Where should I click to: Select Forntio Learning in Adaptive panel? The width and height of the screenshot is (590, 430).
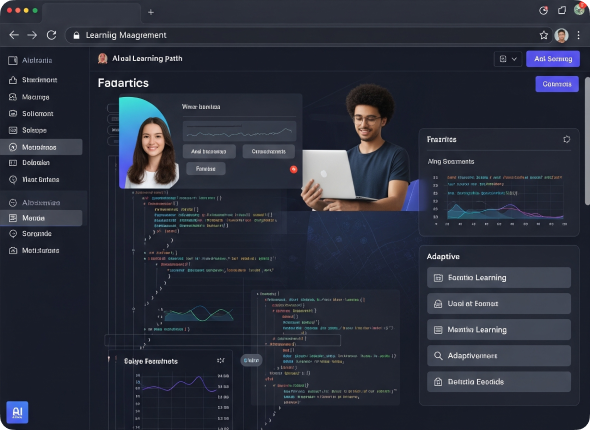point(499,278)
